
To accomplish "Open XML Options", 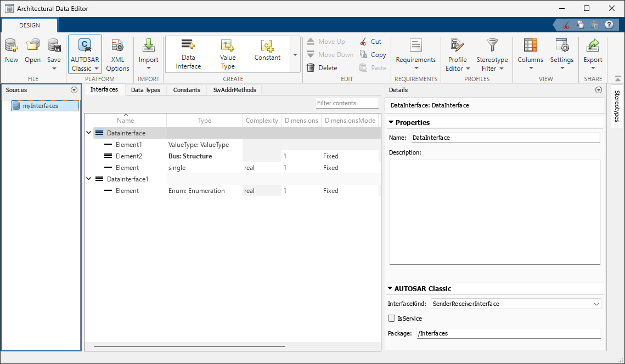I will pyautogui.click(x=117, y=55).
